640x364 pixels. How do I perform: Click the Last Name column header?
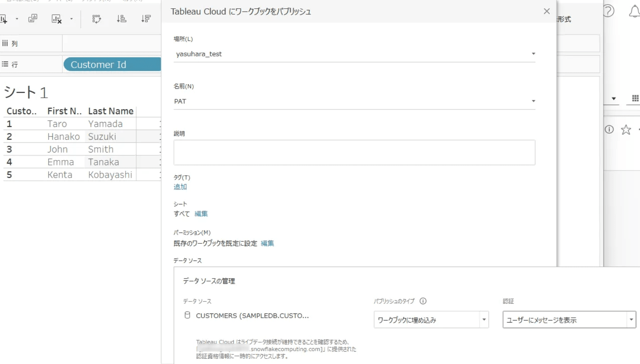111,111
